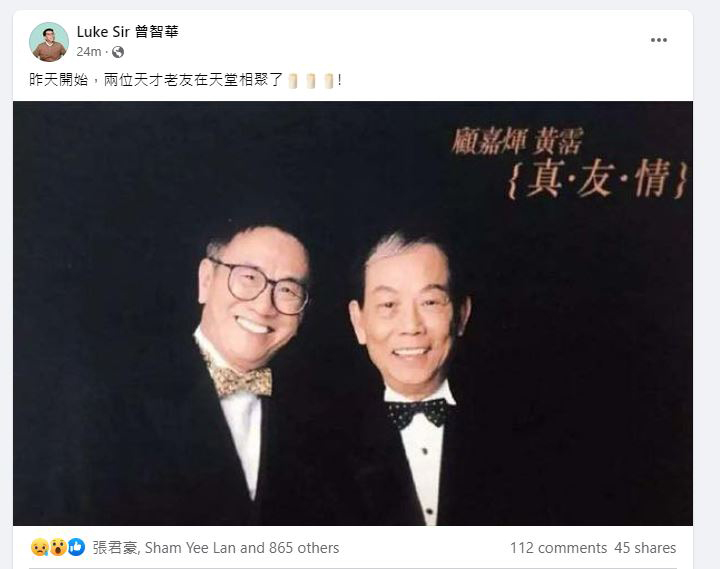Click 張君豪 in the reactions list

pos(115,548)
